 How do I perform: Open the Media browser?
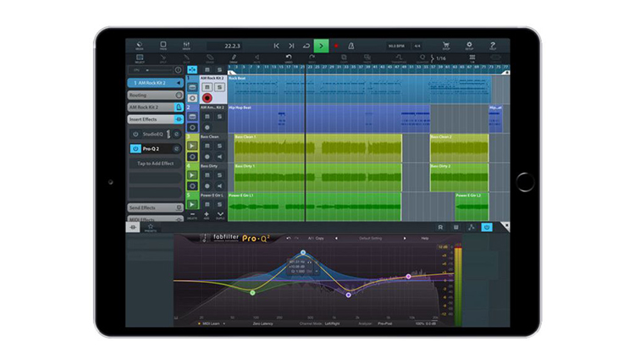[x=140, y=46]
